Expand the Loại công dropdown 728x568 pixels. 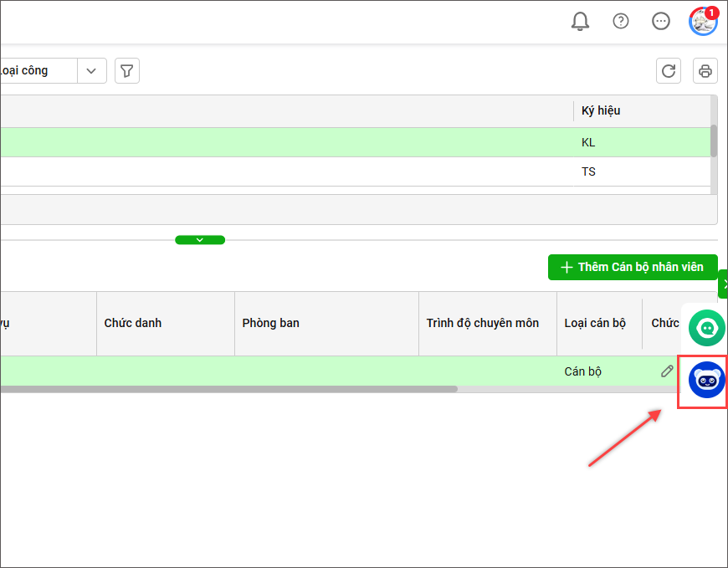tap(92, 71)
